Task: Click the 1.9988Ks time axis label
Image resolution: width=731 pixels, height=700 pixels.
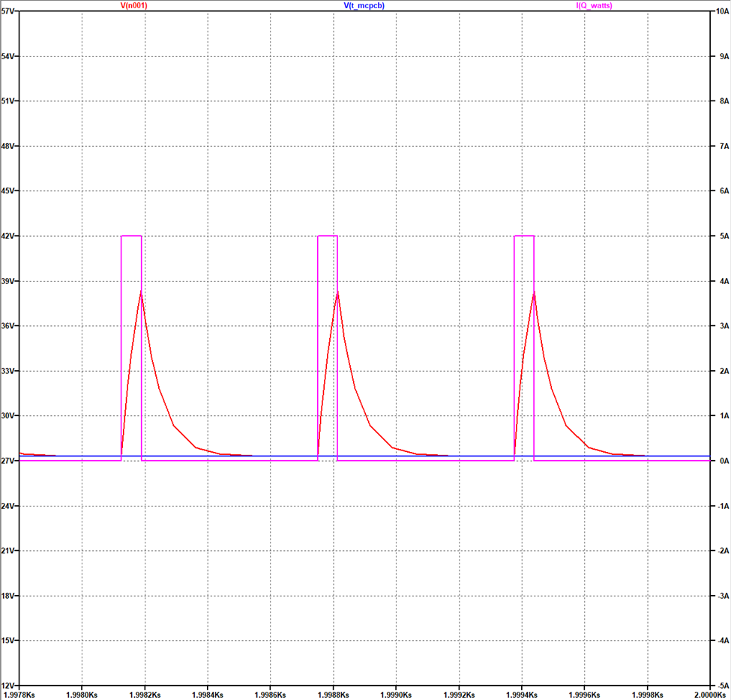Action: click(x=331, y=695)
